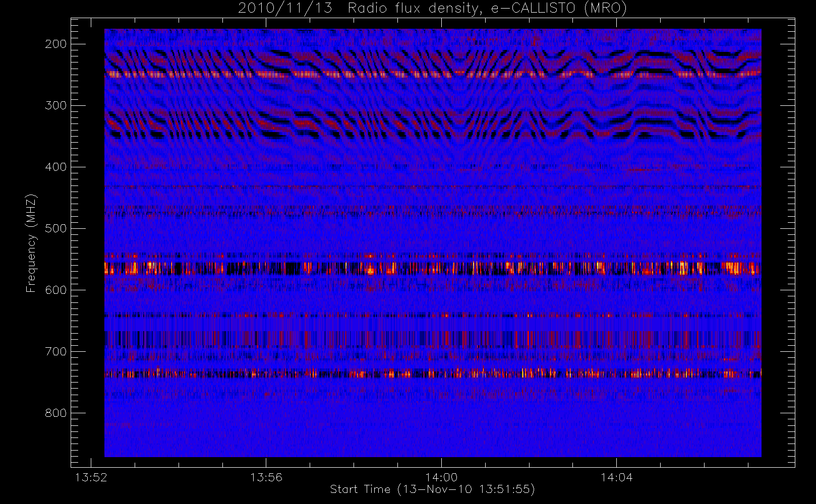Select the 200 frequency tick label
The width and height of the screenshot is (816, 504).
pyautogui.click(x=56, y=44)
